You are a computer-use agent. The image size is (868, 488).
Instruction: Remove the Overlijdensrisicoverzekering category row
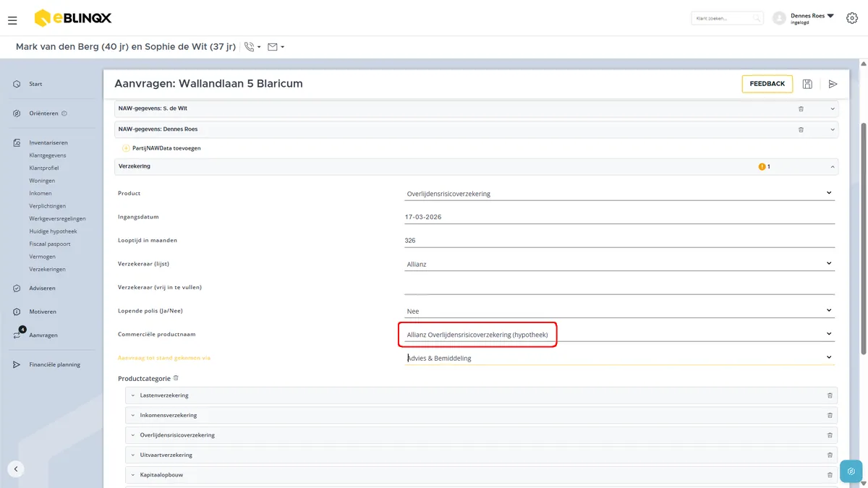point(830,435)
